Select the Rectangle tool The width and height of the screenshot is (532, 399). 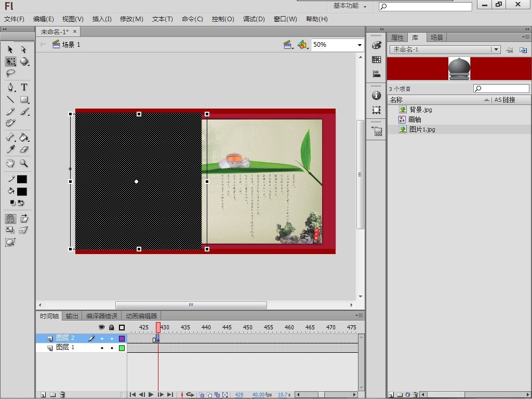click(x=24, y=99)
